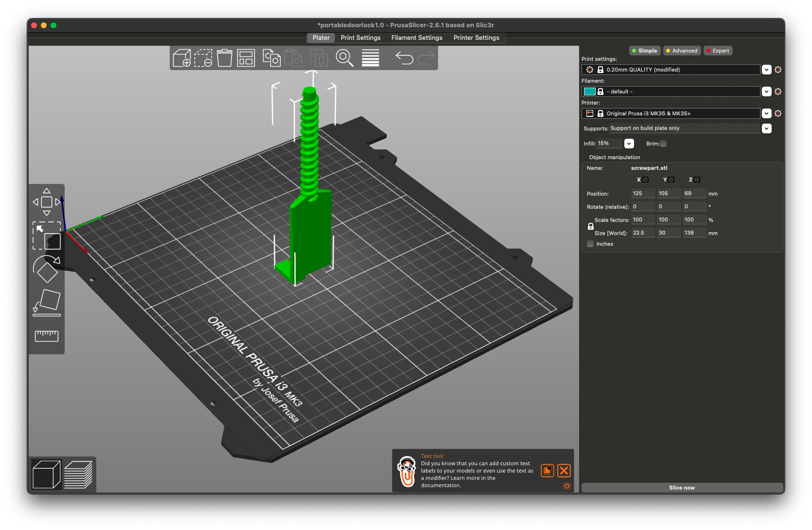Click the Y size field showing 30
This screenshot has height=530, width=812.
(x=669, y=233)
